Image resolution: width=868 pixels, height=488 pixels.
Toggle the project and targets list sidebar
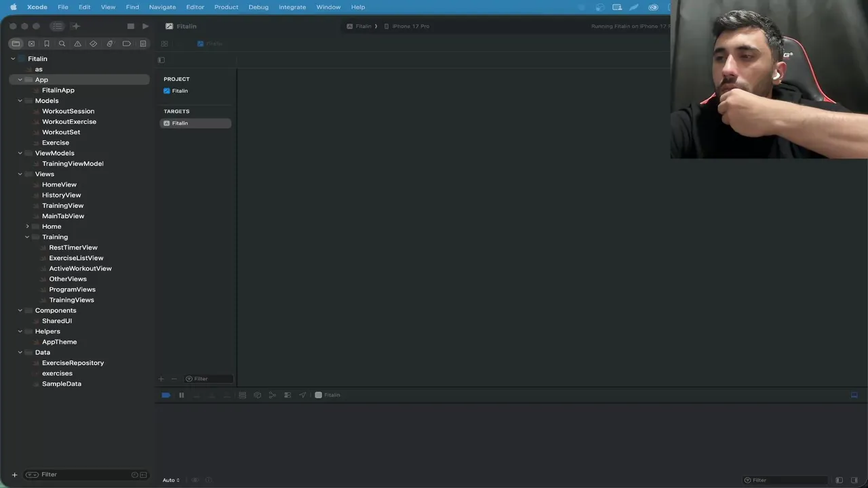[161, 60]
